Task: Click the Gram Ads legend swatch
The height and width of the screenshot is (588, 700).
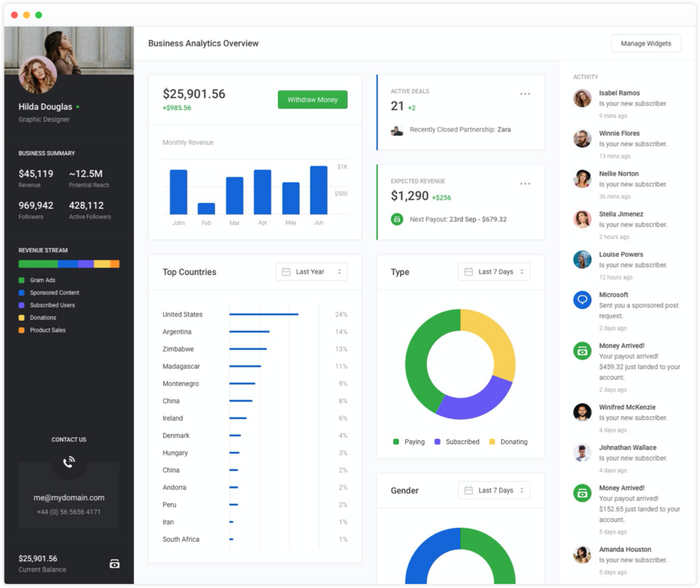Action: [22, 280]
